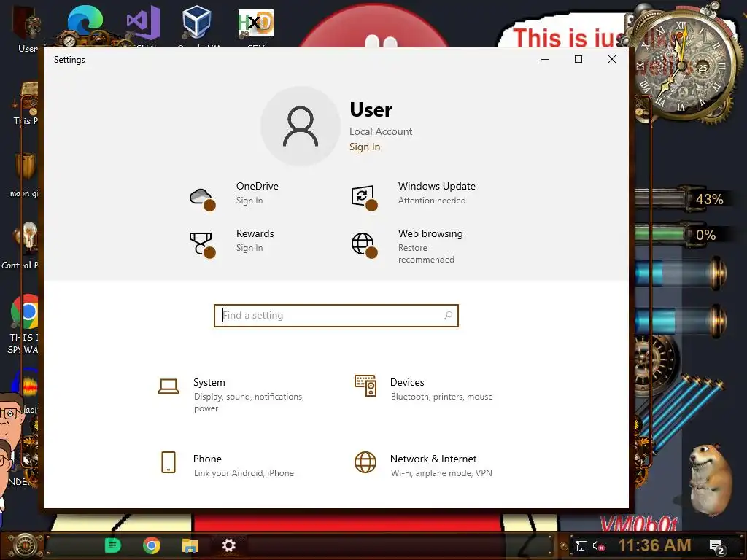Viewport: 747px width, 560px height.
Task: Open the Windows Update refresh icon
Action: (364, 197)
